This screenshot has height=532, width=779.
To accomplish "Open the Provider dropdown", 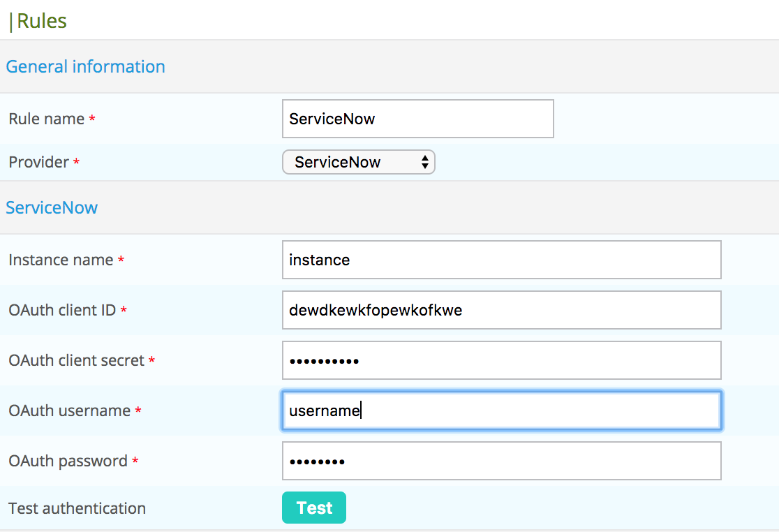I will click(359, 162).
